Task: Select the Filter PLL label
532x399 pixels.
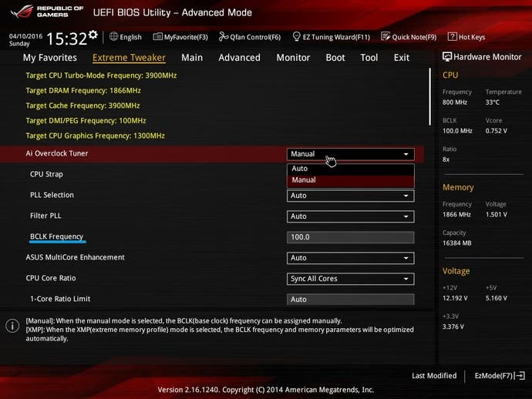Action: click(45, 216)
